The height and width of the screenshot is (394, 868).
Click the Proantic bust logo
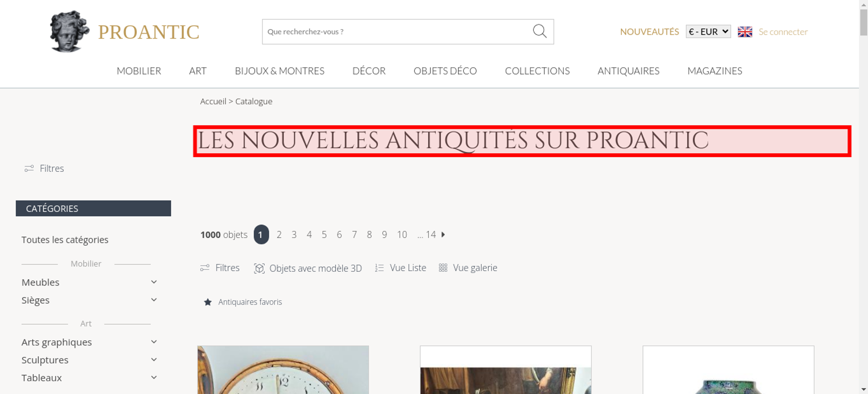(69, 31)
